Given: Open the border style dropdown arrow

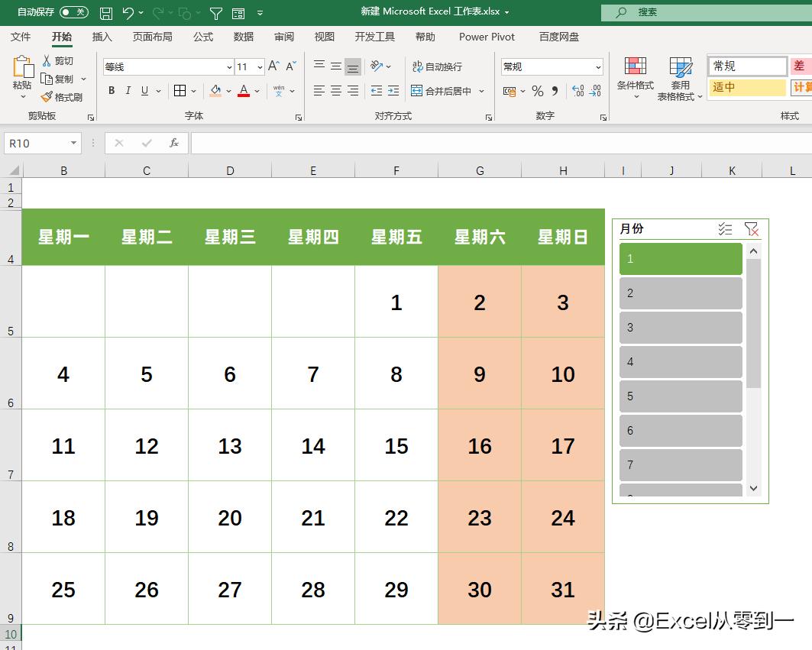Looking at the screenshot, I should [x=192, y=91].
